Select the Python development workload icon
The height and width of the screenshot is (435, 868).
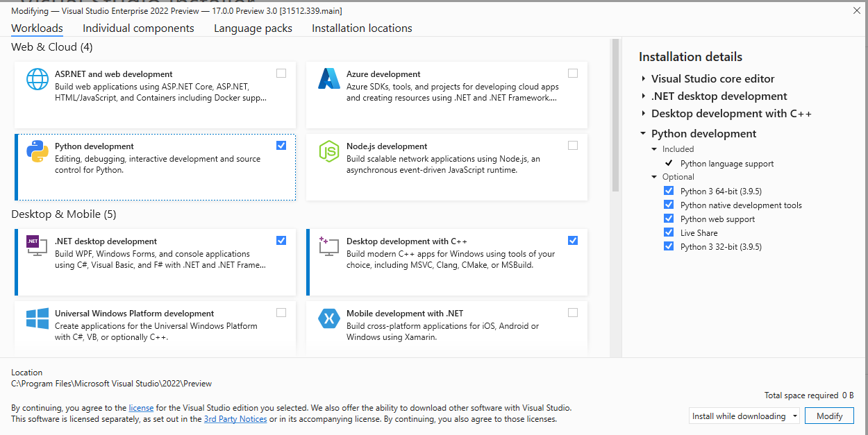click(x=37, y=151)
